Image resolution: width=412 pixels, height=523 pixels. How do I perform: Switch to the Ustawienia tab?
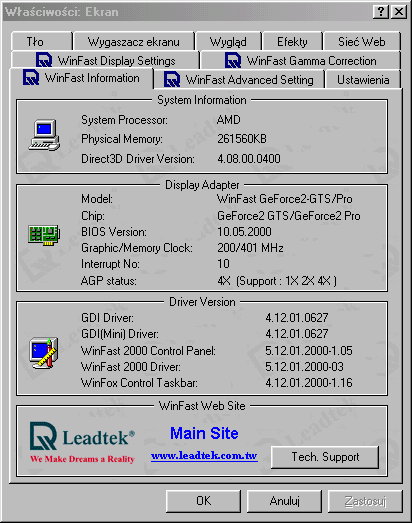coord(363,79)
